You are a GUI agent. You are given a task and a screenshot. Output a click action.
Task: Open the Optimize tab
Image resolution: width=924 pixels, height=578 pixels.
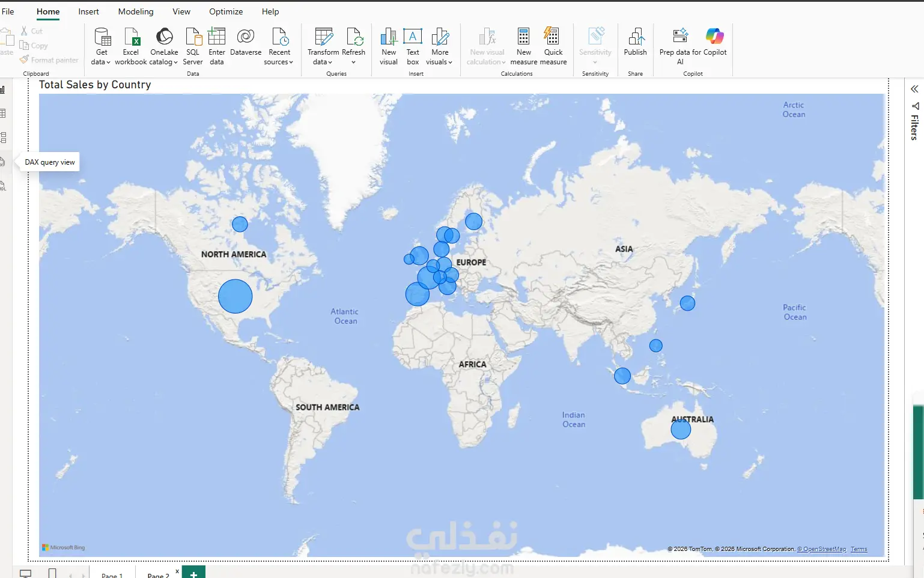[226, 11]
